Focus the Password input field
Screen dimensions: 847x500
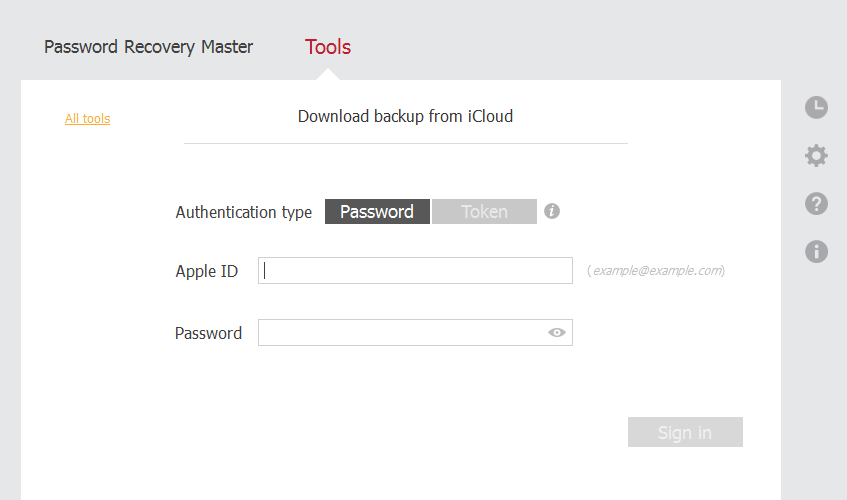(x=415, y=333)
